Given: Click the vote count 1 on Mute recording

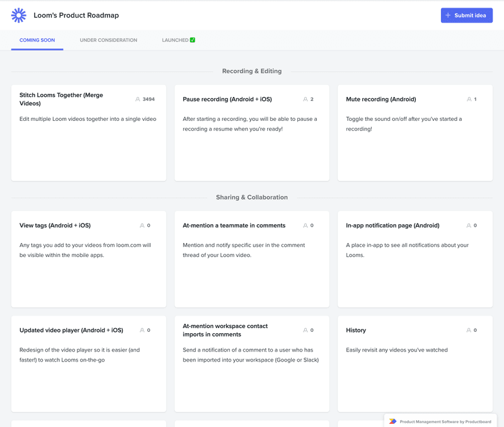Looking at the screenshot, I should [475, 100].
